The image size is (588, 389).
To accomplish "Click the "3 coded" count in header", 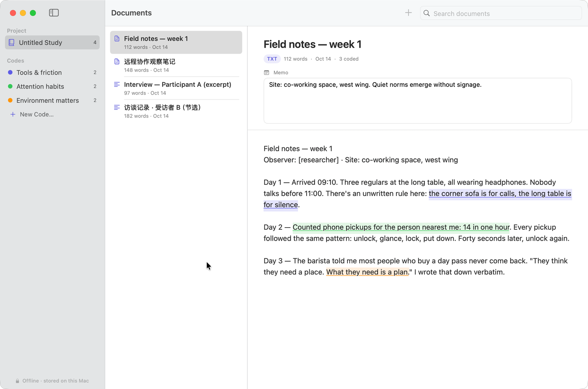I will coord(349,59).
